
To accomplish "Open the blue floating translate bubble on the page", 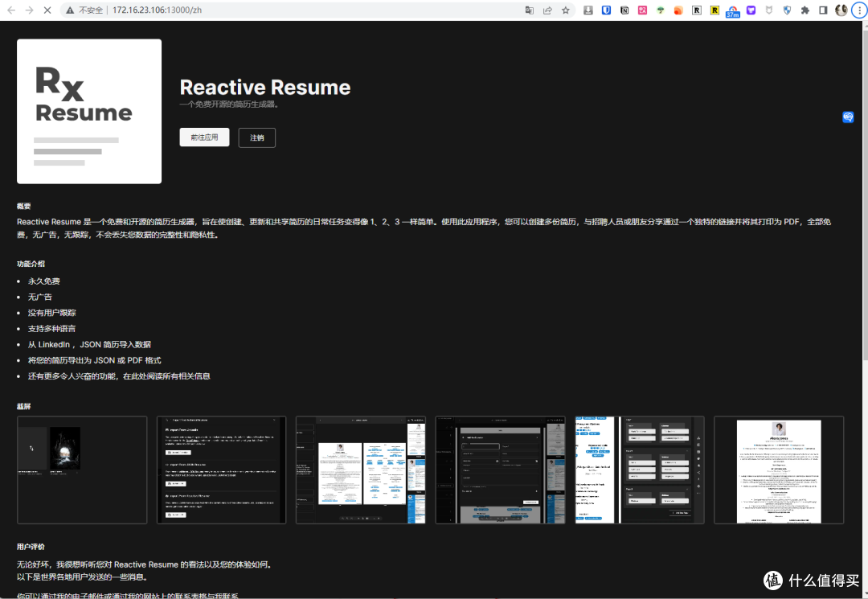I will [848, 117].
